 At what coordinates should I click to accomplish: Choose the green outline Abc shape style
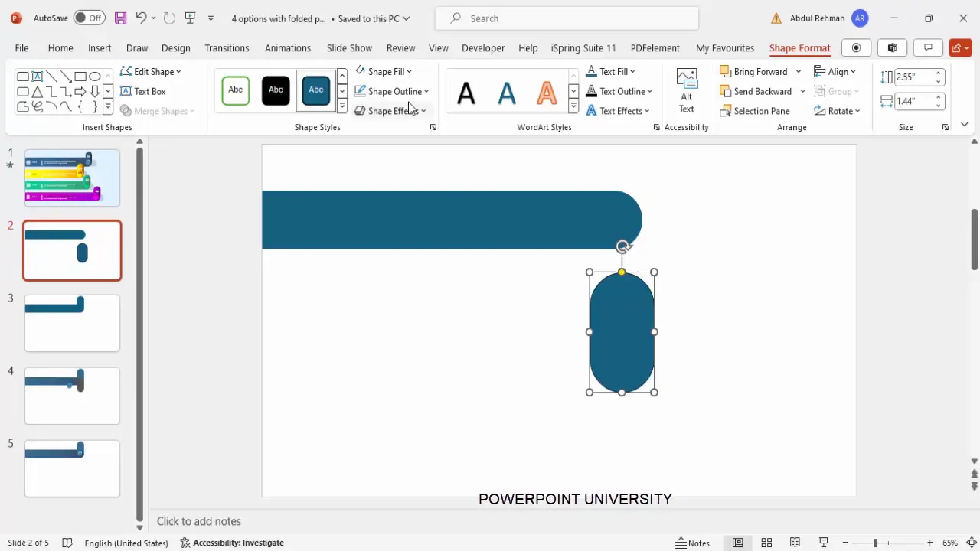[x=236, y=90]
